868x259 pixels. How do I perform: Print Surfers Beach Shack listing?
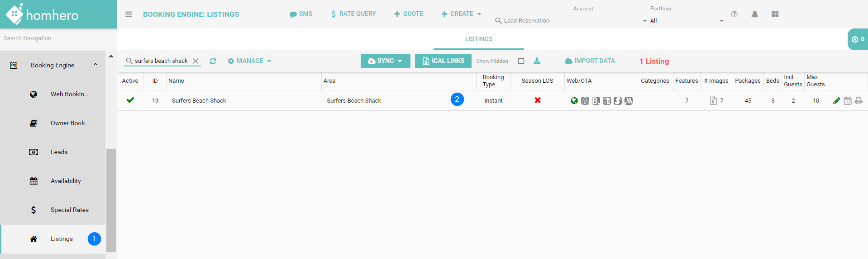[858, 101]
